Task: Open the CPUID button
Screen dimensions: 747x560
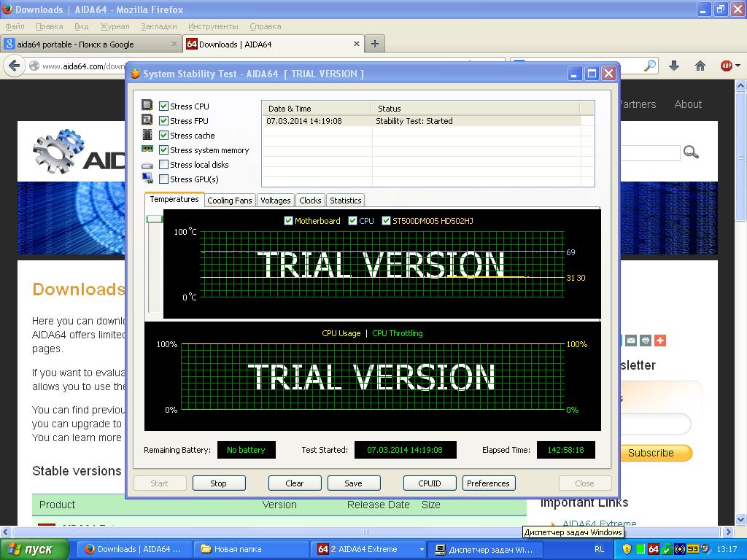Action: click(x=430, y=483)
